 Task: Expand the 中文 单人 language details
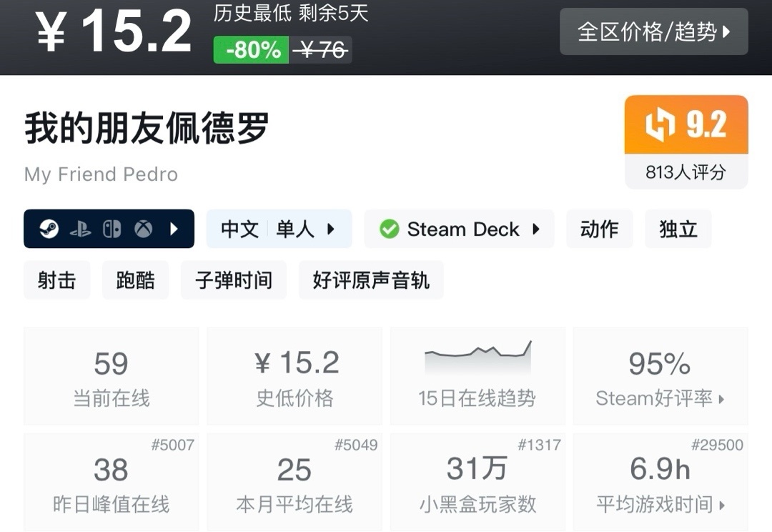tap(279, 230)
